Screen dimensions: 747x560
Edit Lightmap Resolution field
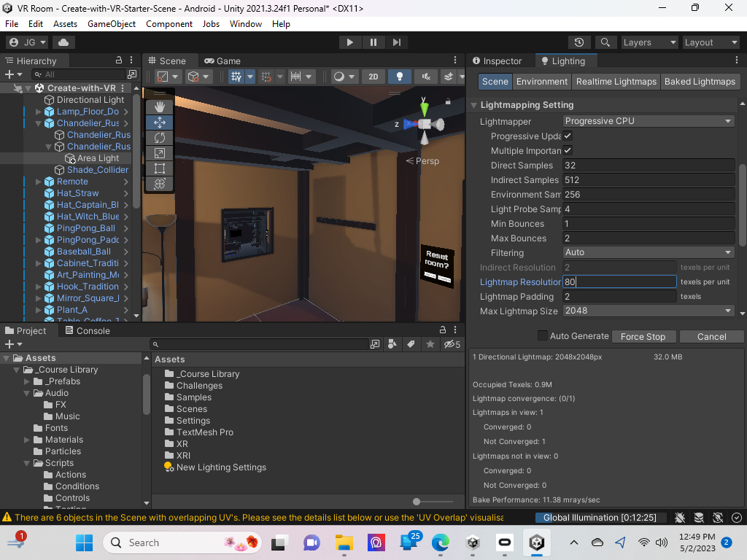(619, 282)
